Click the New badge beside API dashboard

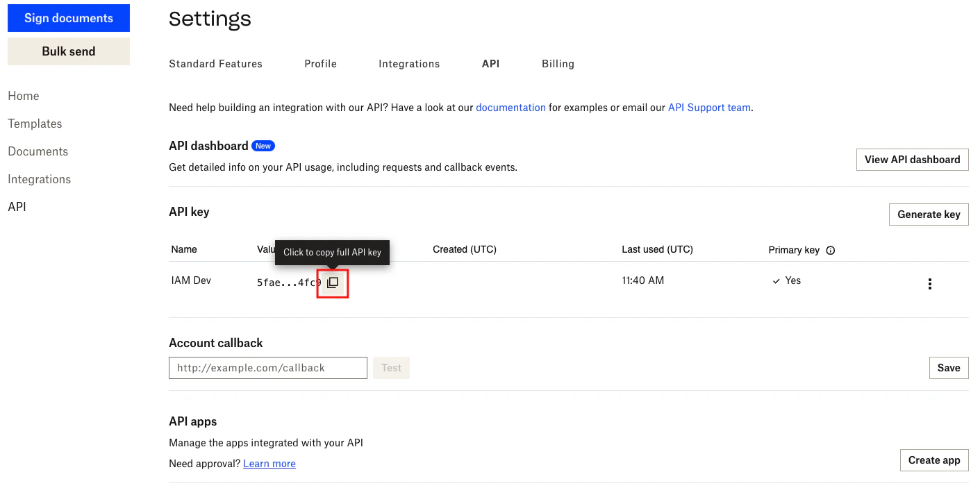(x=263, y=146)
